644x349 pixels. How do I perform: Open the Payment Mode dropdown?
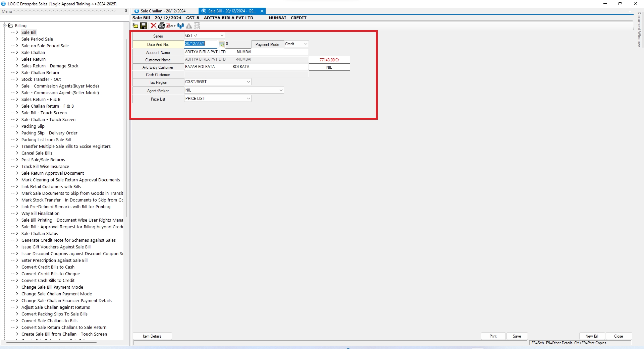tap(306, 44)
